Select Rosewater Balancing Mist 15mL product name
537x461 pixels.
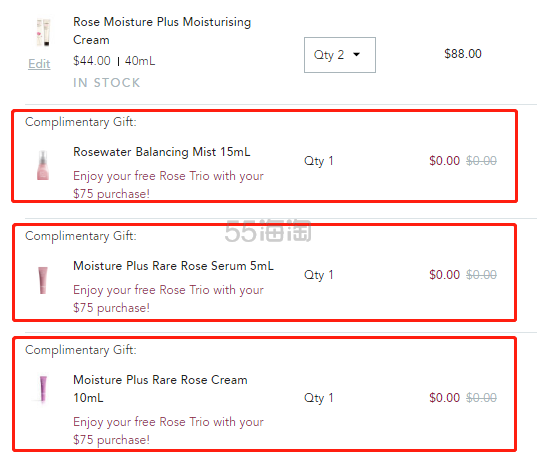[x=162, y=151]
